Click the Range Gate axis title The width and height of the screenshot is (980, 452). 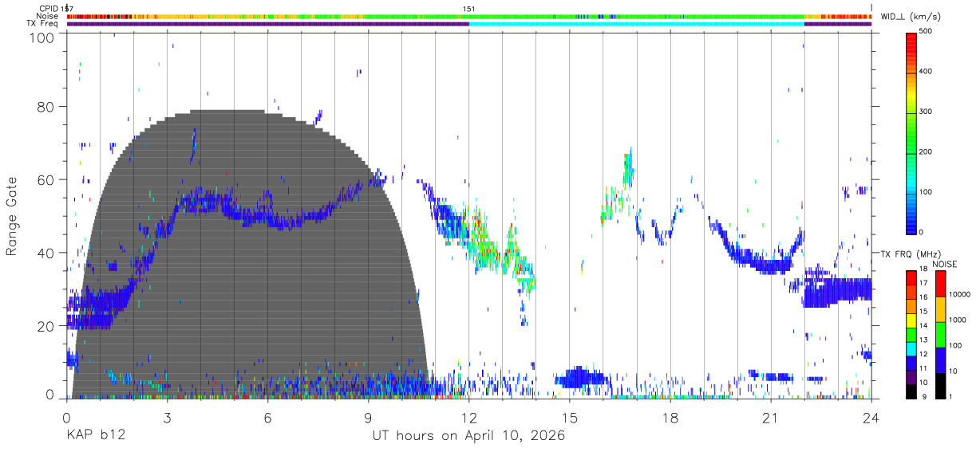pos(12,217)
